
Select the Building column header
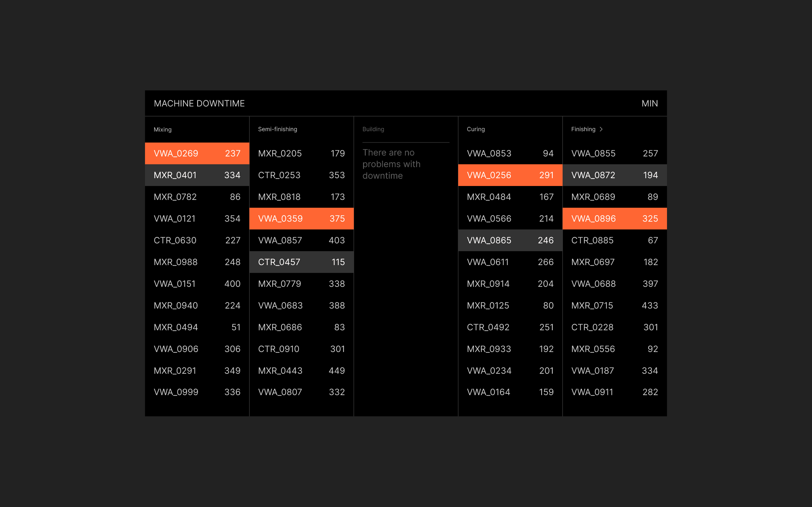click(373, 129)
